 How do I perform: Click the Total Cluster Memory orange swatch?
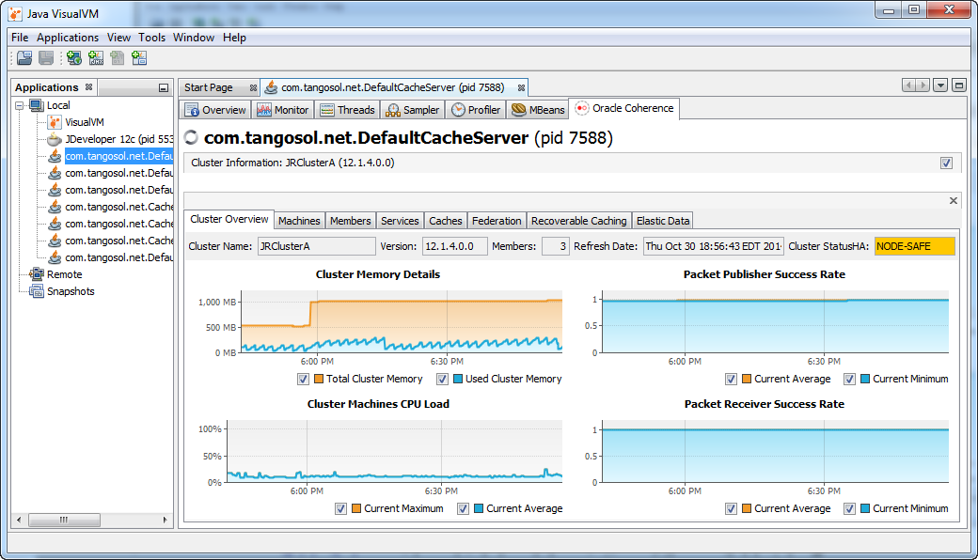(319, 379)
